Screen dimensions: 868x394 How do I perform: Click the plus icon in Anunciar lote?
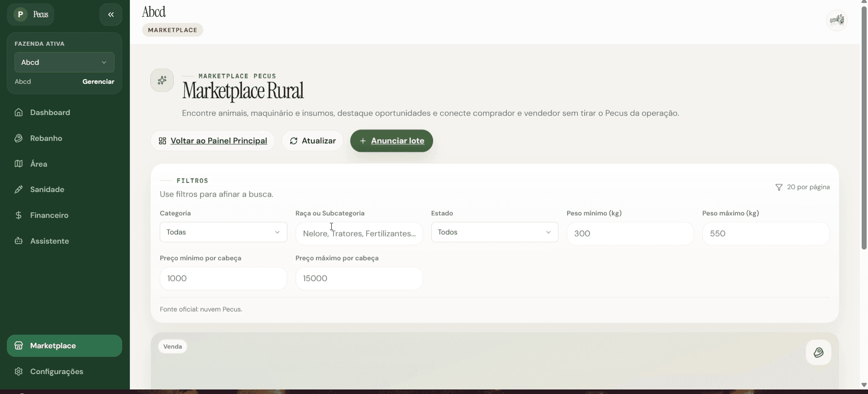[363, 141]
